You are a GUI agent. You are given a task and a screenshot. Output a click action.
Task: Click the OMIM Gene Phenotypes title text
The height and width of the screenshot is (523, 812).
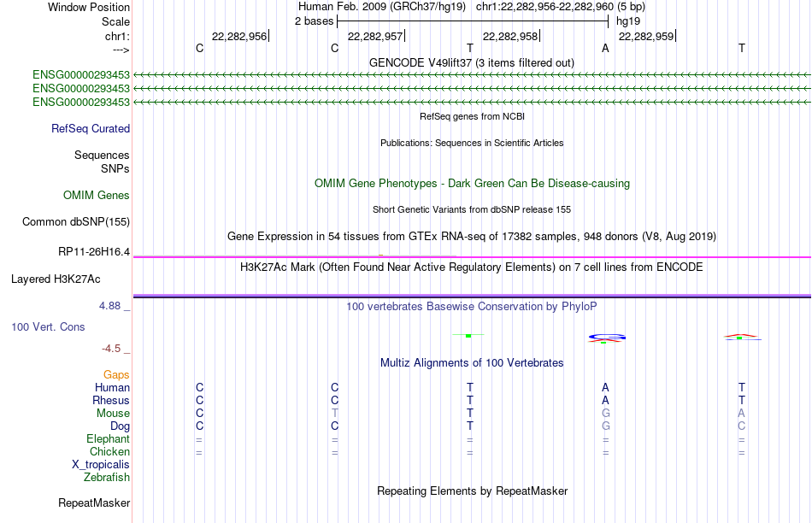click(x=472, y=184)
